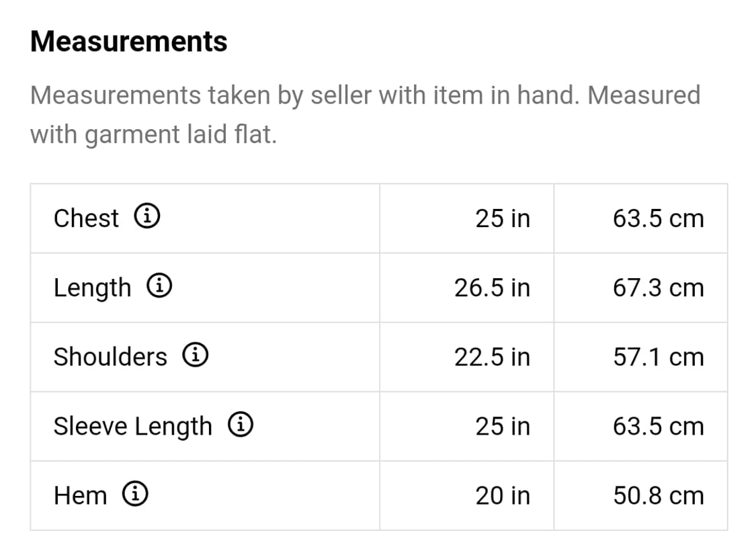
Task: Select the Hem row label
Action: [x=80, y=496]
